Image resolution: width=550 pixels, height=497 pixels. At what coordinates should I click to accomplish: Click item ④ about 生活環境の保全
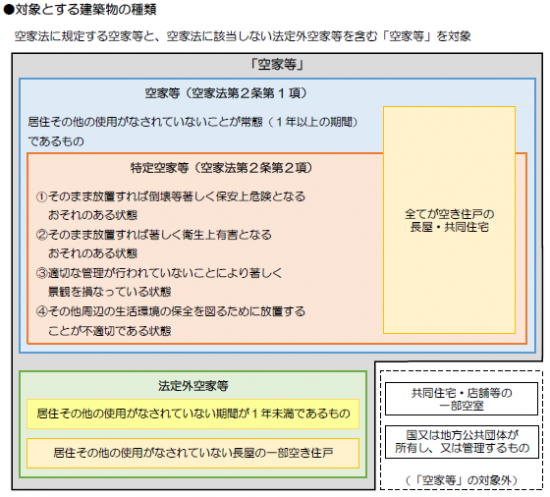[x=170, y=321]
